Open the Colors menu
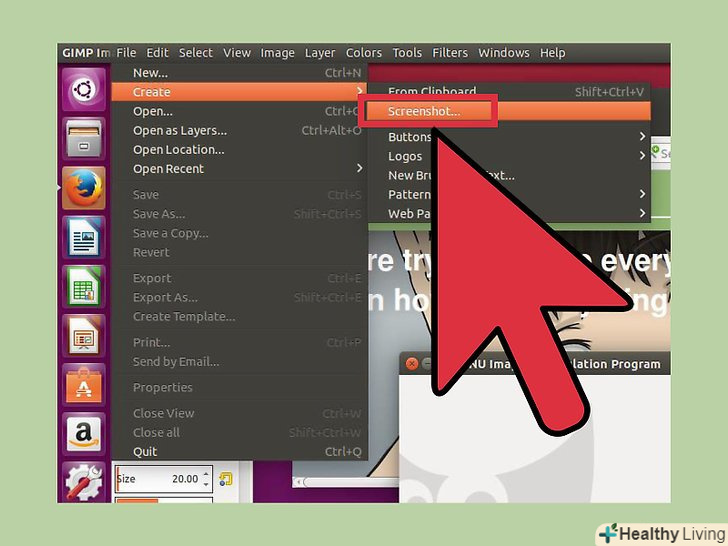 click(364, 53)
